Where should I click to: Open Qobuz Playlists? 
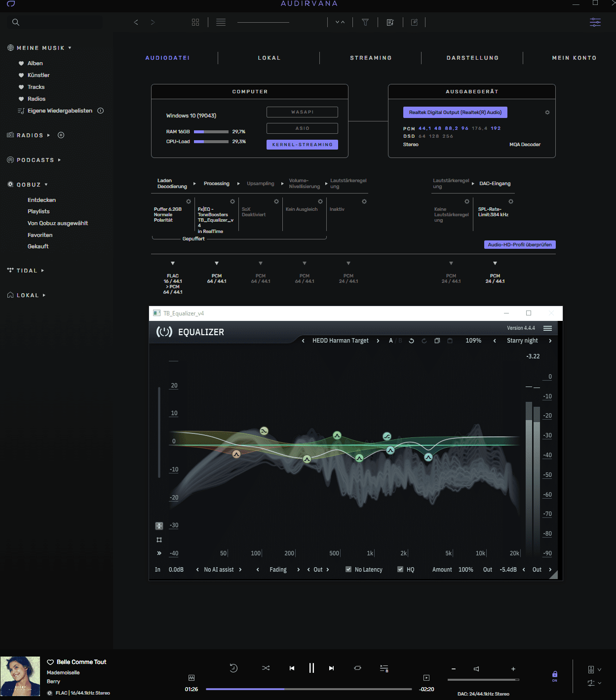38,211
